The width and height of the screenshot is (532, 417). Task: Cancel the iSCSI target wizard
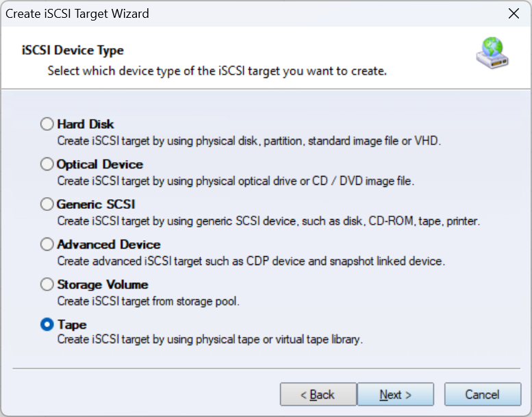point(482,394)
